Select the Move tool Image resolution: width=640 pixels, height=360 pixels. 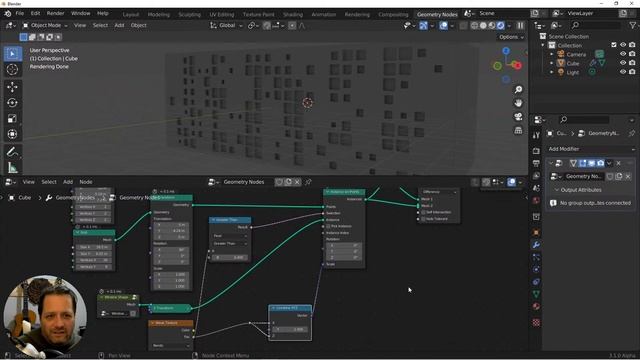point(12,87)
